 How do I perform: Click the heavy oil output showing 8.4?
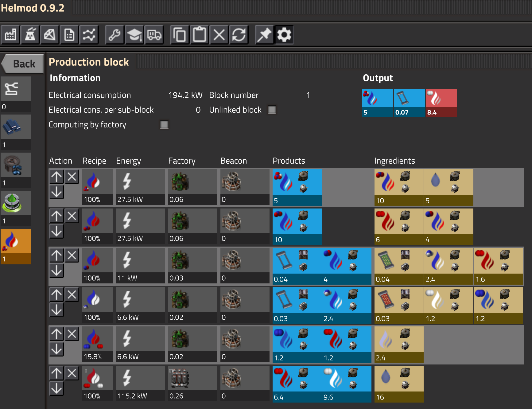tap(441, 103)
